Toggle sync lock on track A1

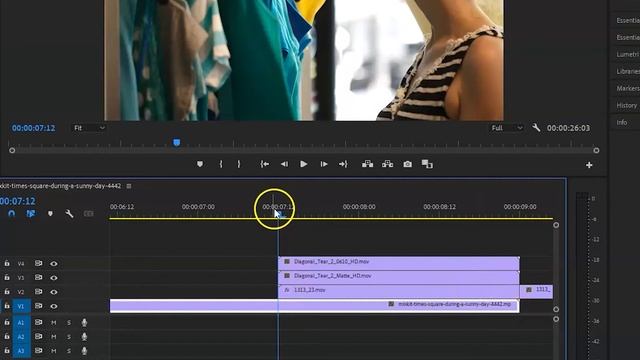pos(38,322)
